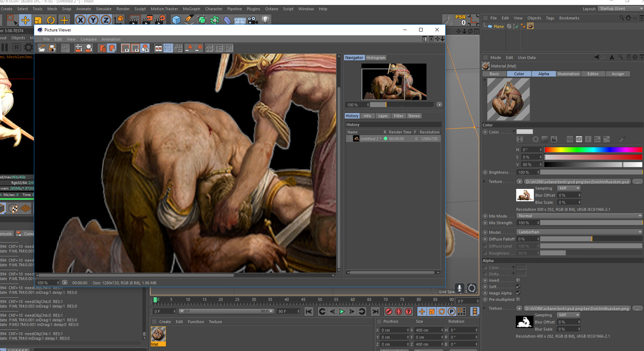Step the Picture Viewer navigator zoom 100% spinner
The height and width of the screenshot is (351, 644).
(x=368, y=105)
